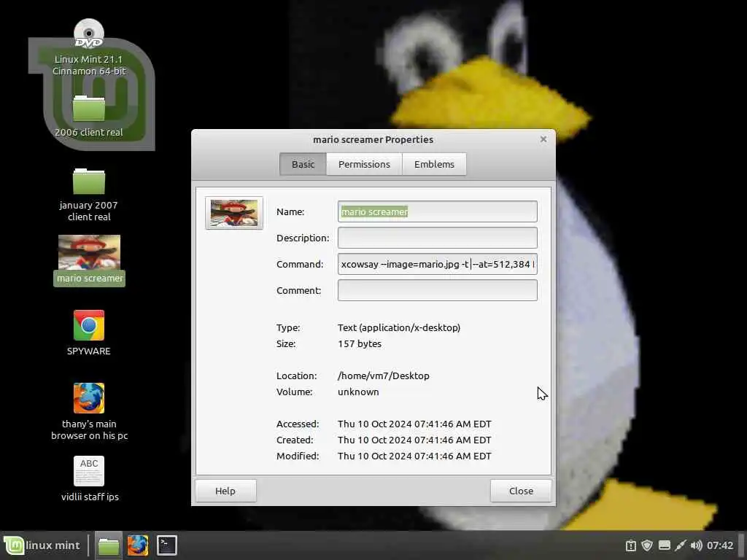Click the Type value 'Text (application/x-desktop)'
747x560 pixels.
tap(399, 327)
